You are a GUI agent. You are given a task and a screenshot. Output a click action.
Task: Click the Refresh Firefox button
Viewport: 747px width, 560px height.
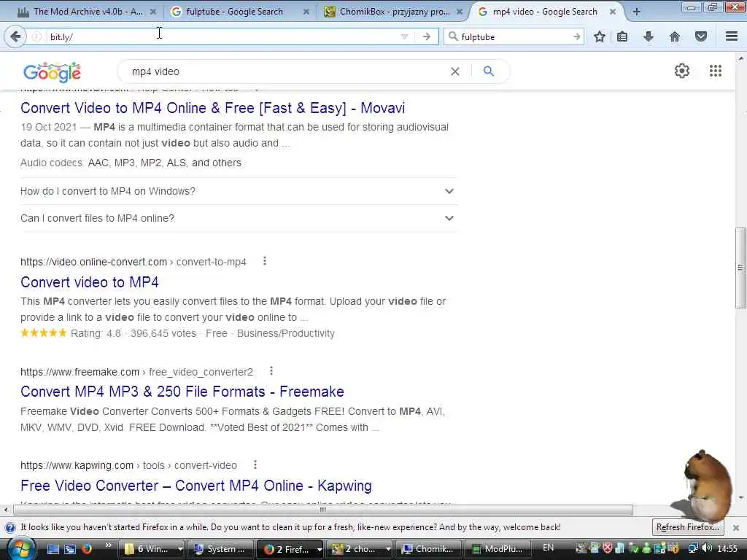[x=687, y=527]
